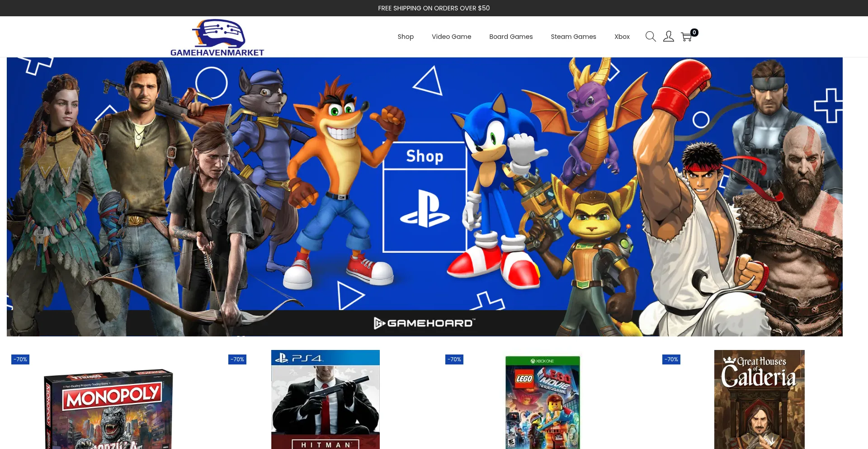868x449 pixels.
Task: Open the Steam Games menu
Action: point(573,37)
